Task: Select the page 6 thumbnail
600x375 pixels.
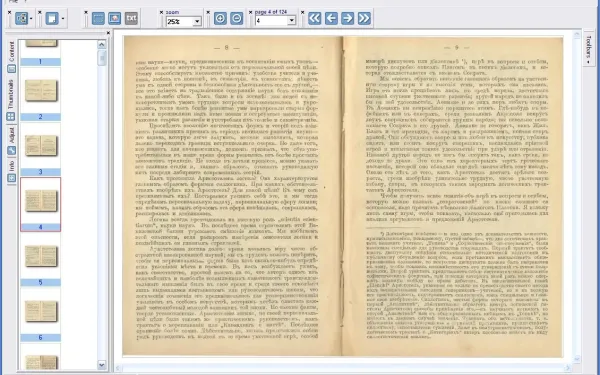Action: 41,315
